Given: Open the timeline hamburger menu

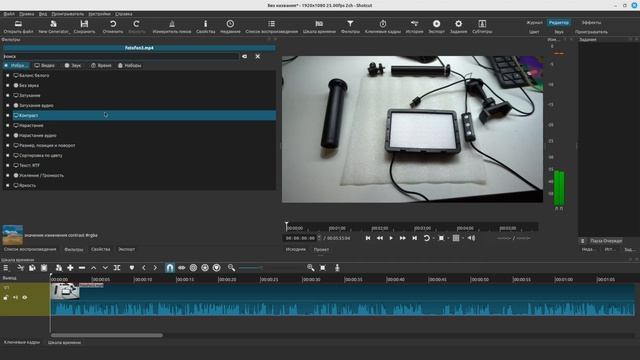Looking at the screenshot, I should tap(6, 268).
